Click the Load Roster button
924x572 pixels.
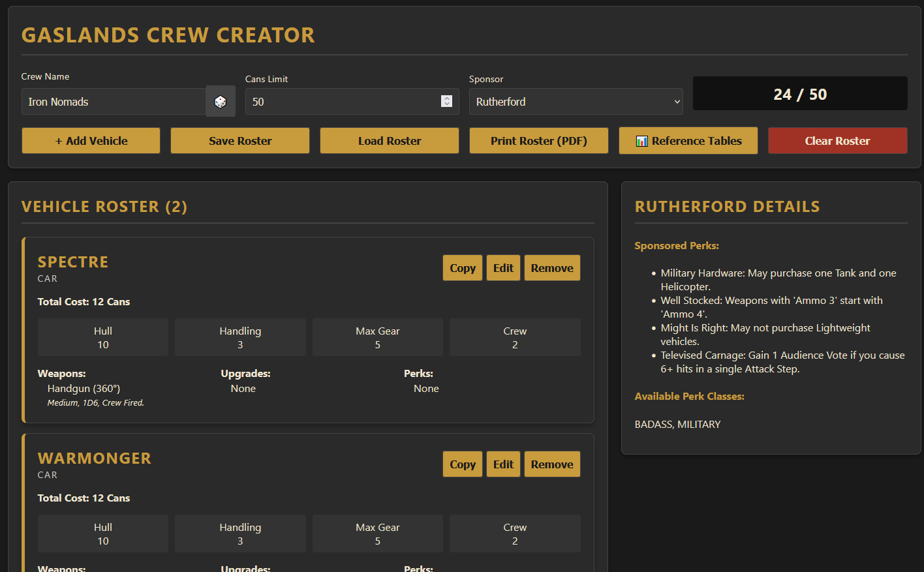pos(390,141)
